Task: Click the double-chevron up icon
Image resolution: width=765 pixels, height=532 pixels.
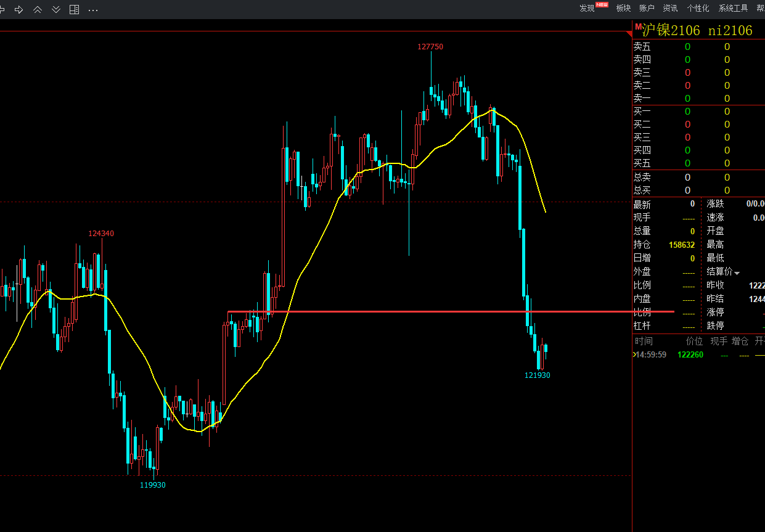Action: pos(38,9)
